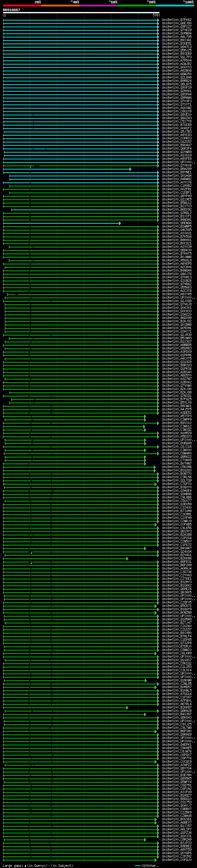
Task: Click the white query sequence bar
Action: pos(81,12)
